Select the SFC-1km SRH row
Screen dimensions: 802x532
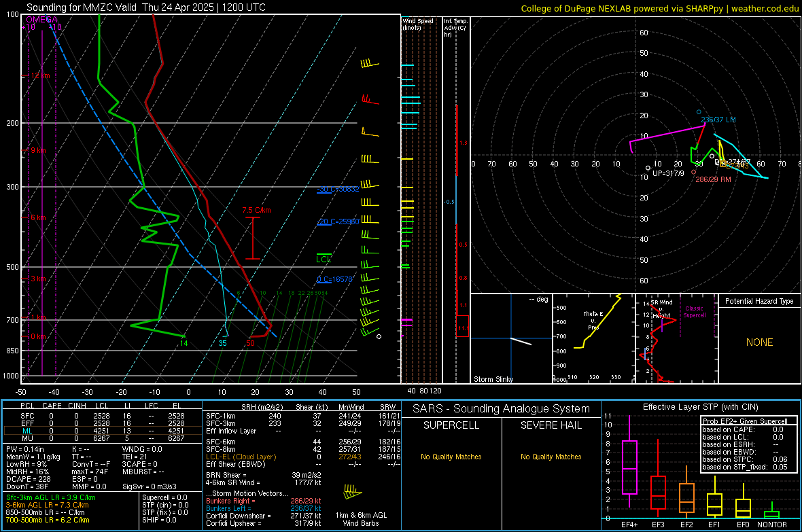coord(303,416)
